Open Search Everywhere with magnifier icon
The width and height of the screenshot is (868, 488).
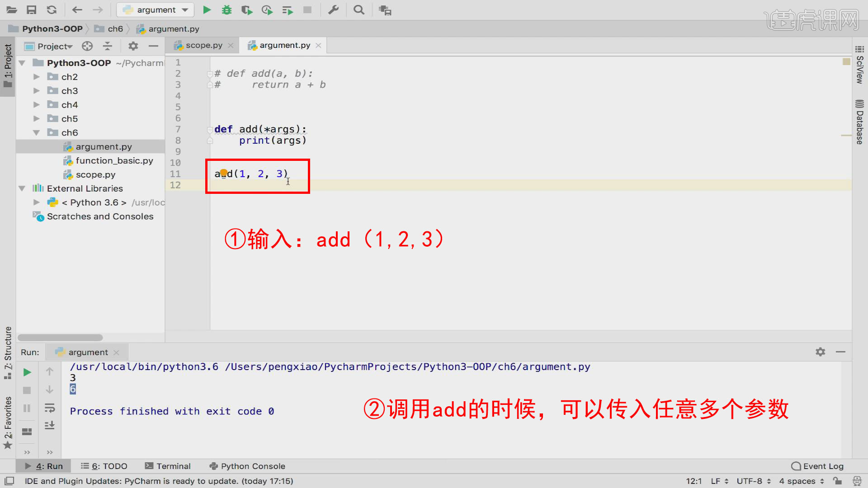pos(359,9)
